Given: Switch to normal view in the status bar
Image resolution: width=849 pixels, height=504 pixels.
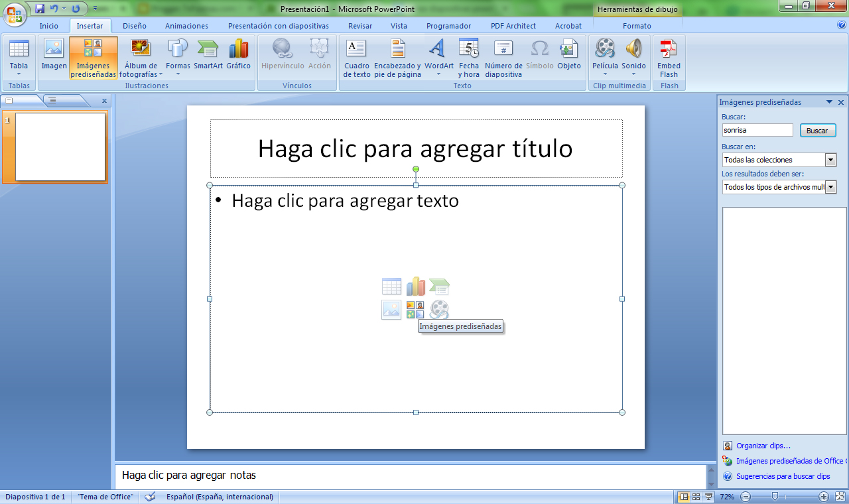Looking at the screenshot, I should [684, 497].
